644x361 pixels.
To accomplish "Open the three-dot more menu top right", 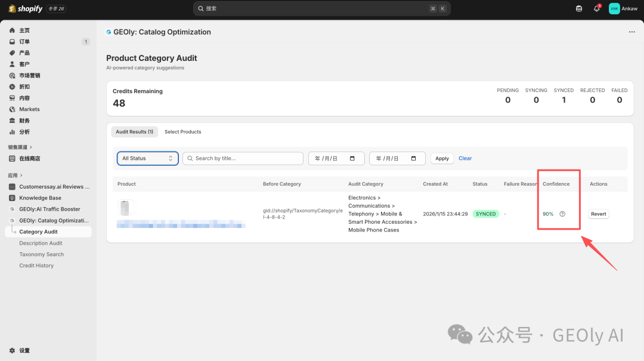I will (631, 32).
